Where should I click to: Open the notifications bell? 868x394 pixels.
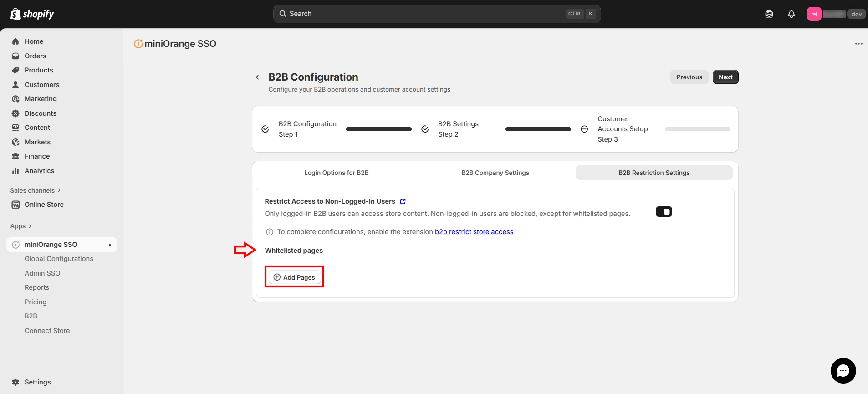pyautogui.click(x=791, y=14)
